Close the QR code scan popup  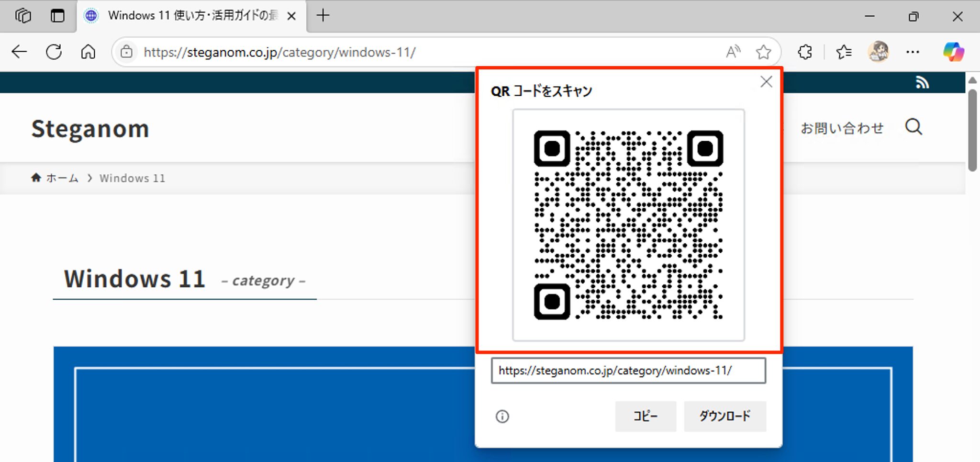[766, 82]
